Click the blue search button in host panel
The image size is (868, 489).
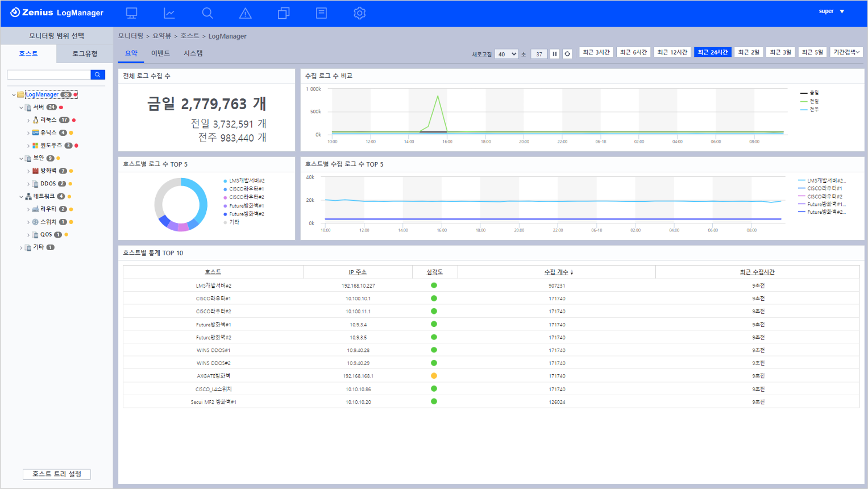[98, 74]
